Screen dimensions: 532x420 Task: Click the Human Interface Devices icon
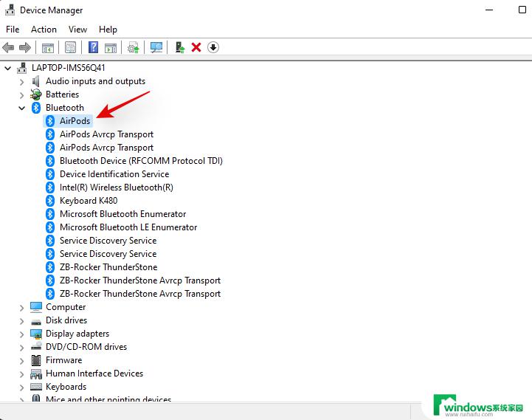click(36, 373)
